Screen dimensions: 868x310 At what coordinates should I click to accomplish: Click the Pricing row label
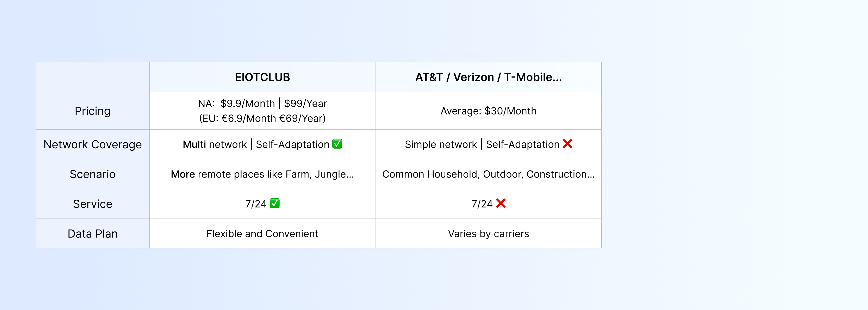93,111
